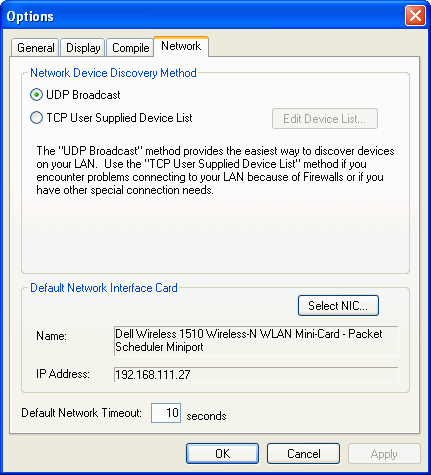The height and width of the screenshot is (475, 431).
Task: Click the Edit Device List... button
Action: [325, 118]
